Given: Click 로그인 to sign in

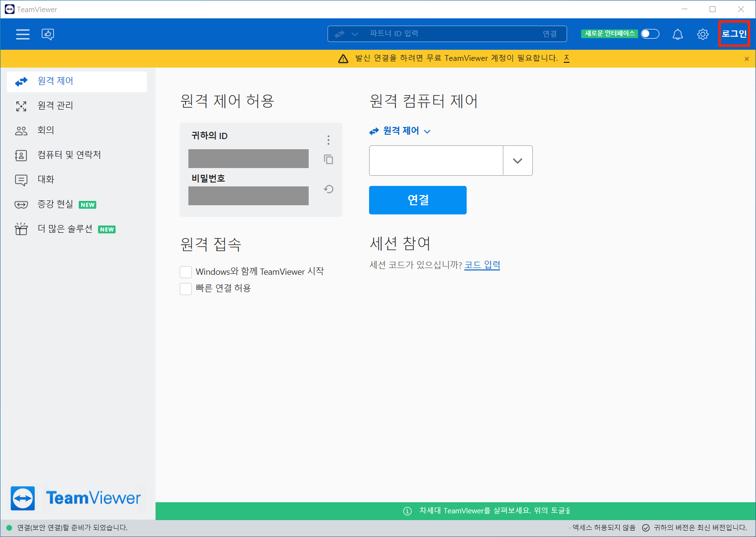Looking at the screenshot, I should pyautogui.click(x=734, y=34).
